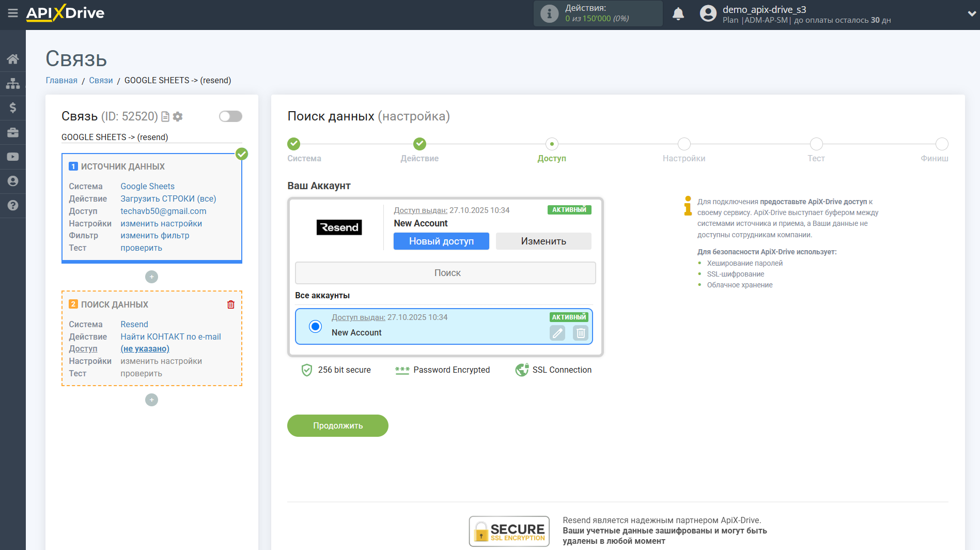Open the Связи breadcrumb link

[x=101, y=81]
